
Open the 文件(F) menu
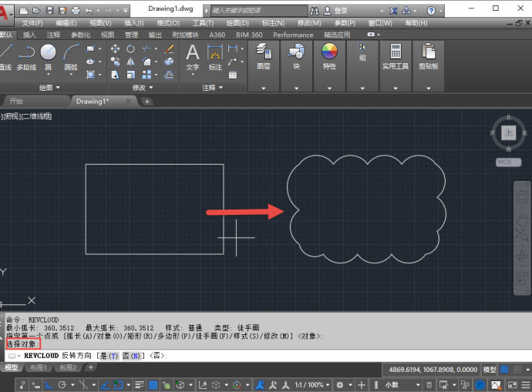click(32, 23)
